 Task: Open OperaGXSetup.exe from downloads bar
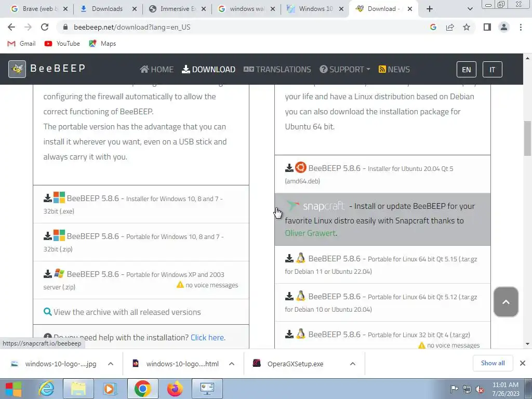point(295,364)
